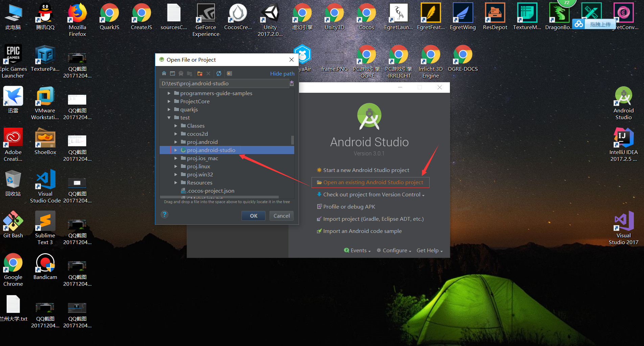Select the .cocos-project.json file
Viewport: 644px width, 346px height.
coord(227,191)
